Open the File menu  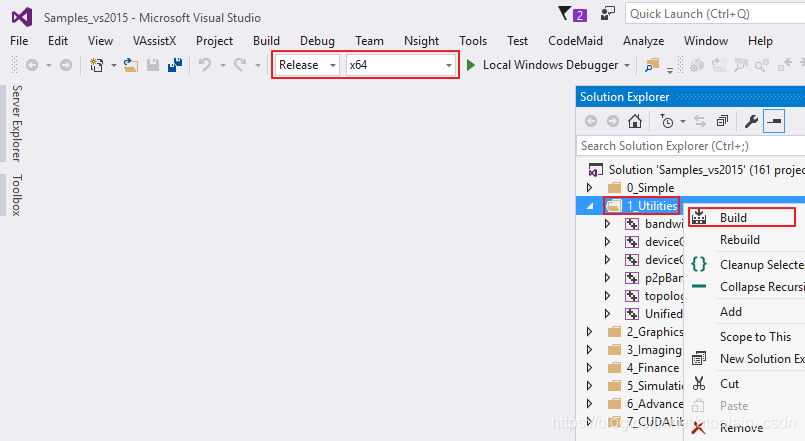[x=19, y=41]
